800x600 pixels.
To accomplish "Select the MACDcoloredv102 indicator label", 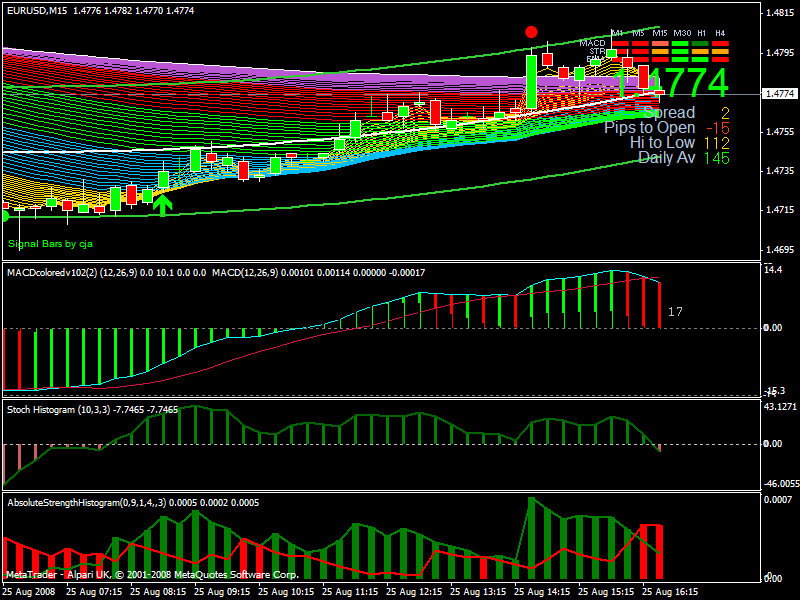I will pyautogui.click(x=60, y=272).
